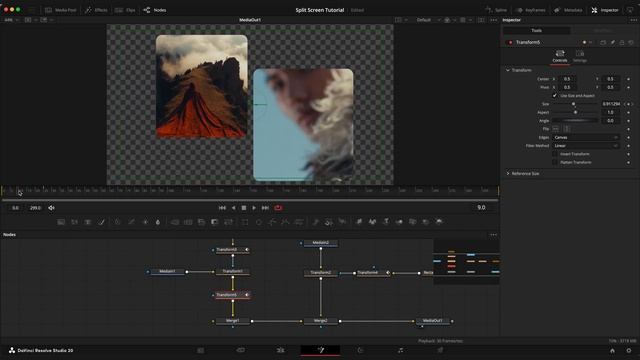Image resolution: width=640 pixels, height=360 pixels.
Task: Add a Color Corrector node from the toolbar
Action: 118,222
